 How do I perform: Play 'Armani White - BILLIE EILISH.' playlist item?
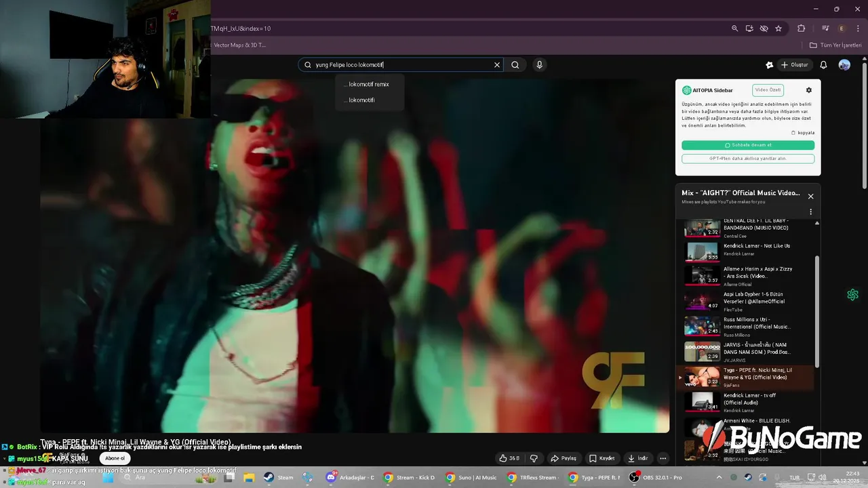click(x=746, y=426)
